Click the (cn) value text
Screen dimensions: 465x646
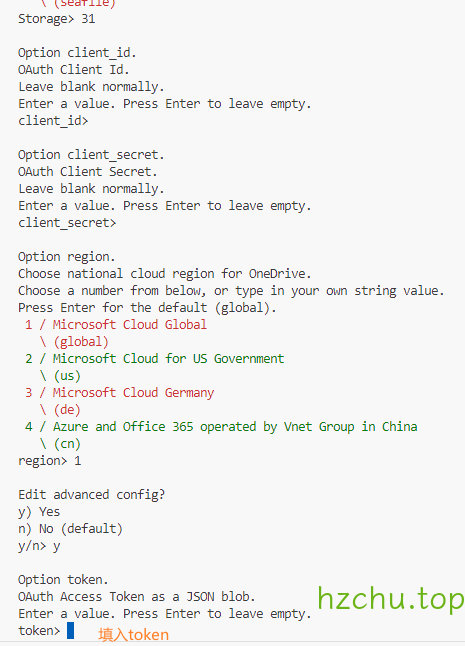67,444
